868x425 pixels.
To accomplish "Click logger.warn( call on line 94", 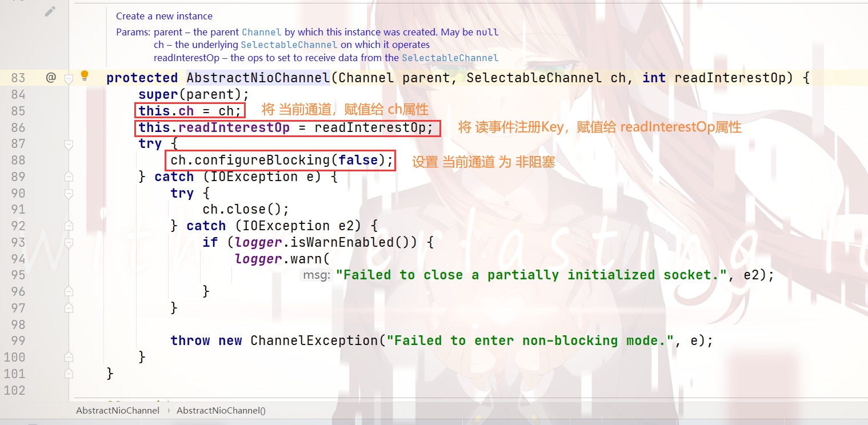I will tap(282, 259).
